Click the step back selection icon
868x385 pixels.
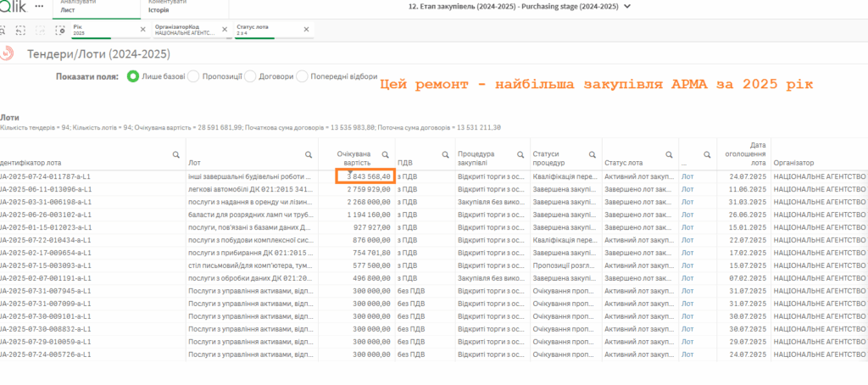pyautogui.click(x=21, y=31)
